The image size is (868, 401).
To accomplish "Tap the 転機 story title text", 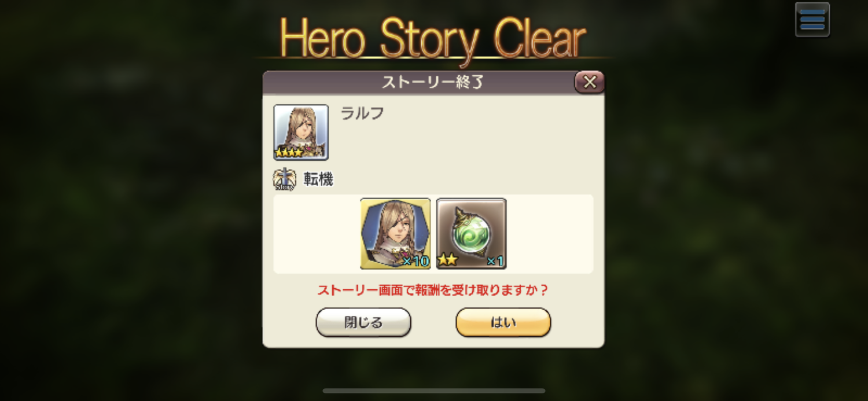I will click(318, 180).
